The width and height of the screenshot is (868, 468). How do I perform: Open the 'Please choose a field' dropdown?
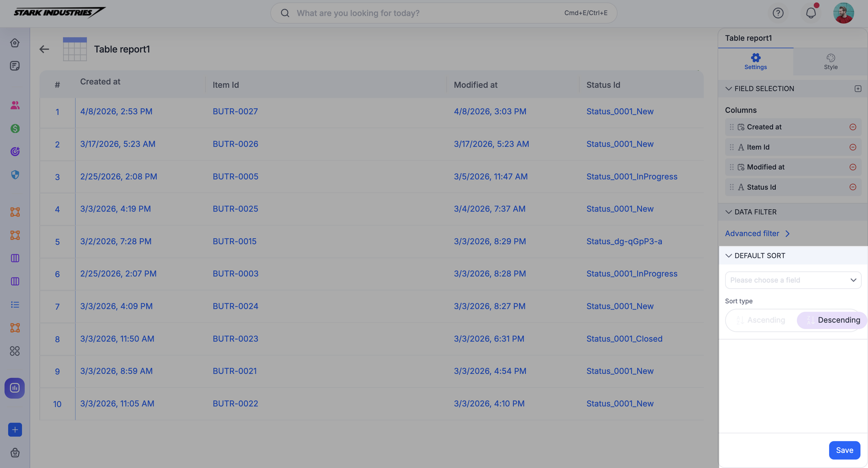(x=793, y=280)
